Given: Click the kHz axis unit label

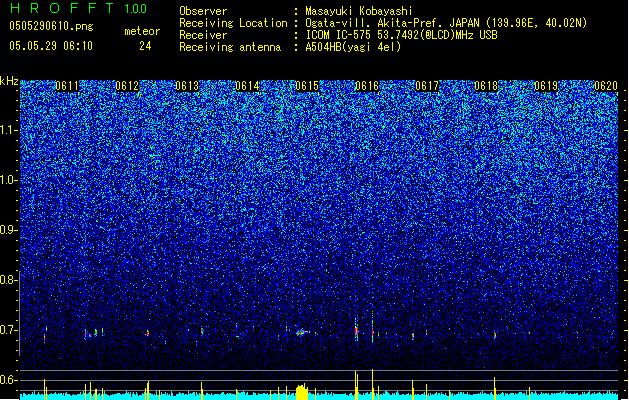Looking at the screenshot, I should (x=9, y=81).
